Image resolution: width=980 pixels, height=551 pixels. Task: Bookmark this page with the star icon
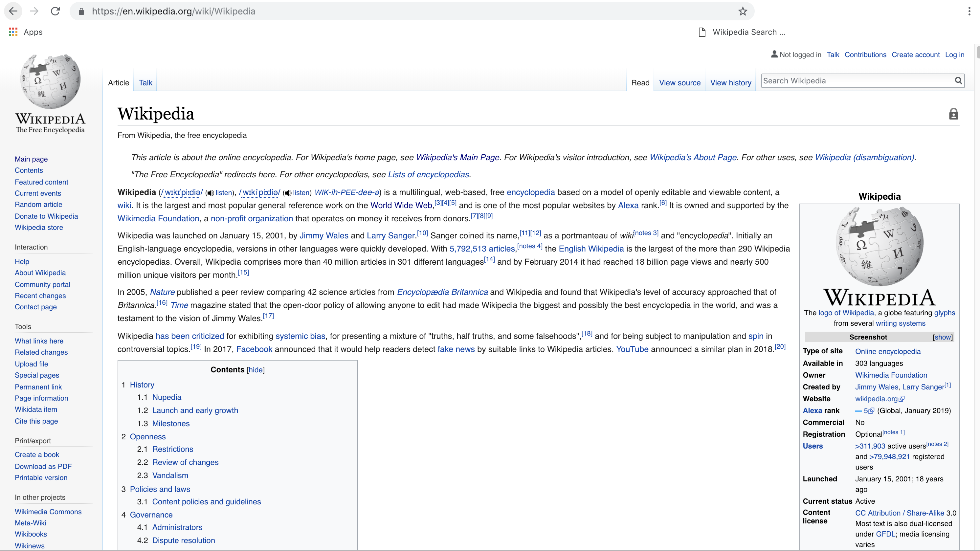(x=743, y=11)
